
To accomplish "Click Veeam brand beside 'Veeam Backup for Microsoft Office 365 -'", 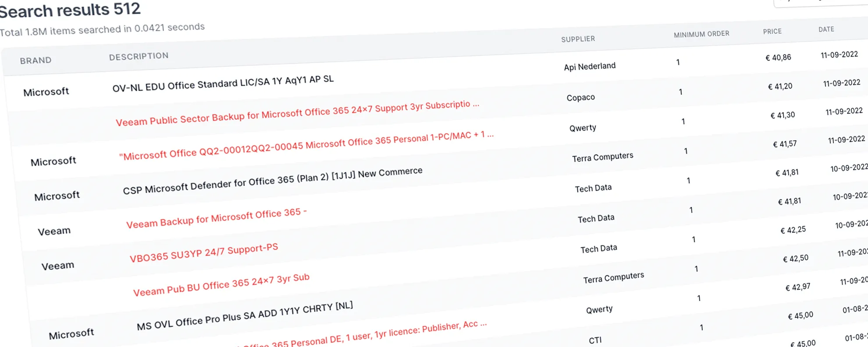I will (x=54, y=231).
